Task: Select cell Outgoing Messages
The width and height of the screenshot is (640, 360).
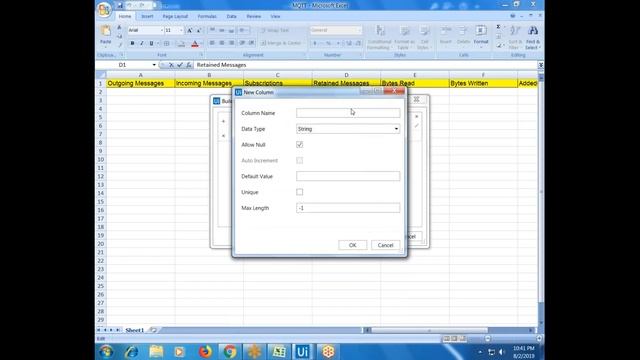Action: pos(140,83)
